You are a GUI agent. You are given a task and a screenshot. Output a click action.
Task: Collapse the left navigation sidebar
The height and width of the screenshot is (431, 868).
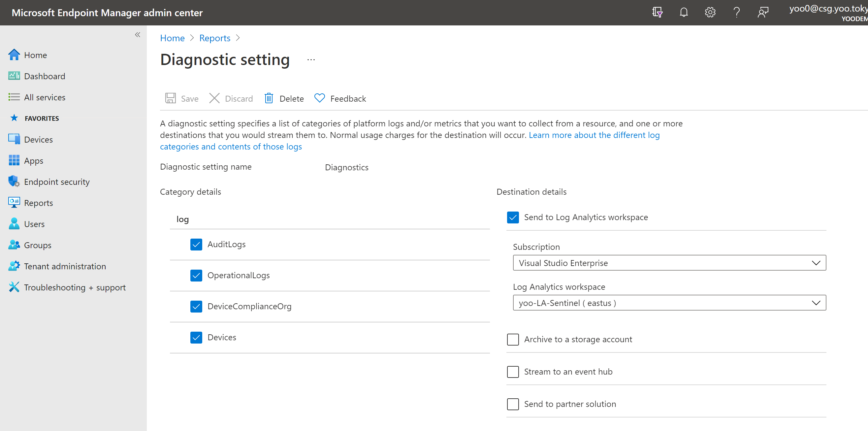(x=138, y=35)
